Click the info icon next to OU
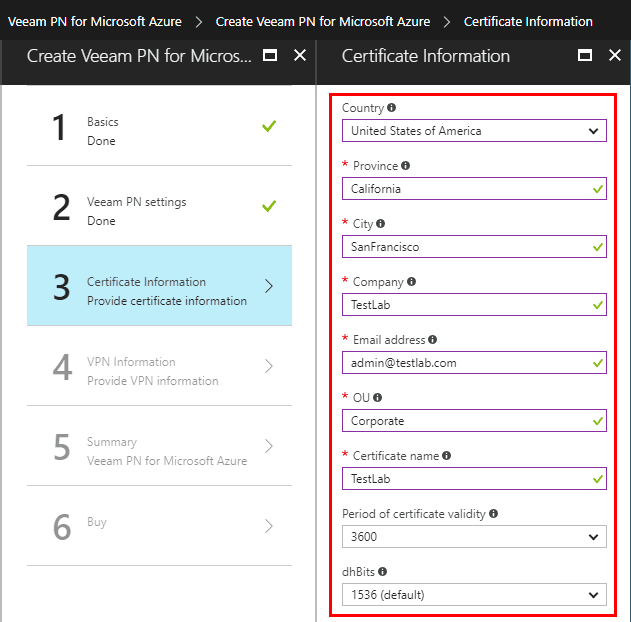Screen dimensions: 631x622 click(378, 398)
